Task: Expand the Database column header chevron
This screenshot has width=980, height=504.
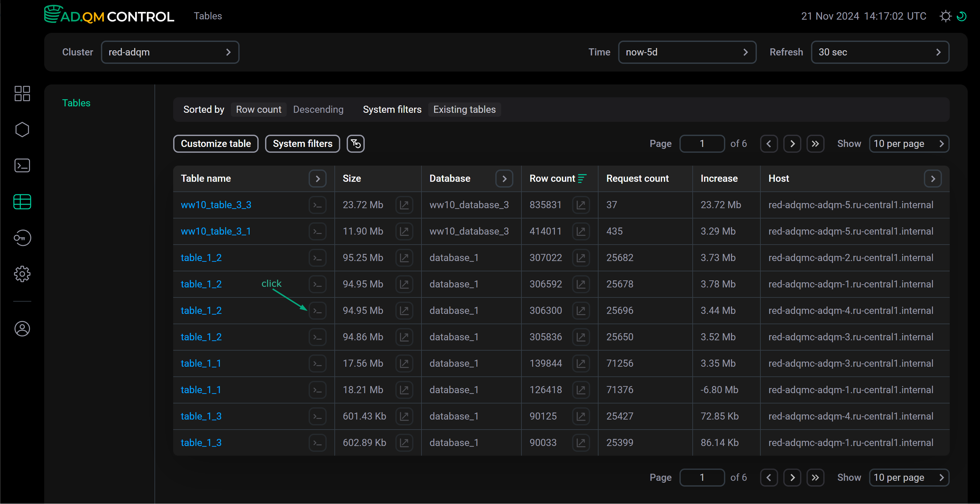Action: 504,178
